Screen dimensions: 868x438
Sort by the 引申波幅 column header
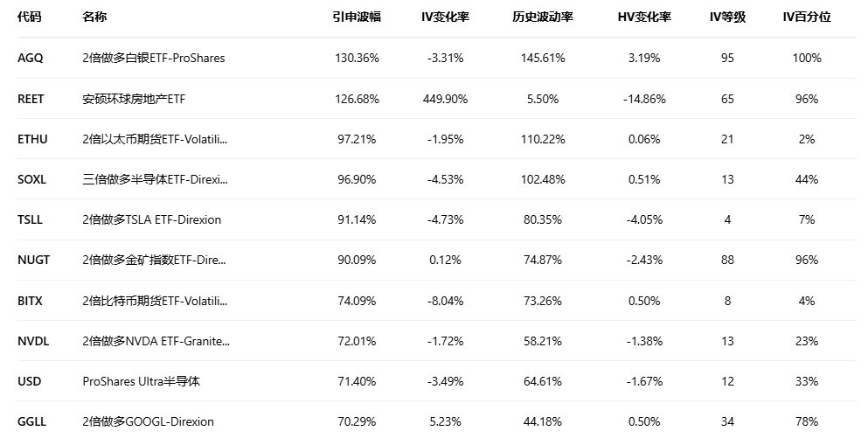coord(357,17)
